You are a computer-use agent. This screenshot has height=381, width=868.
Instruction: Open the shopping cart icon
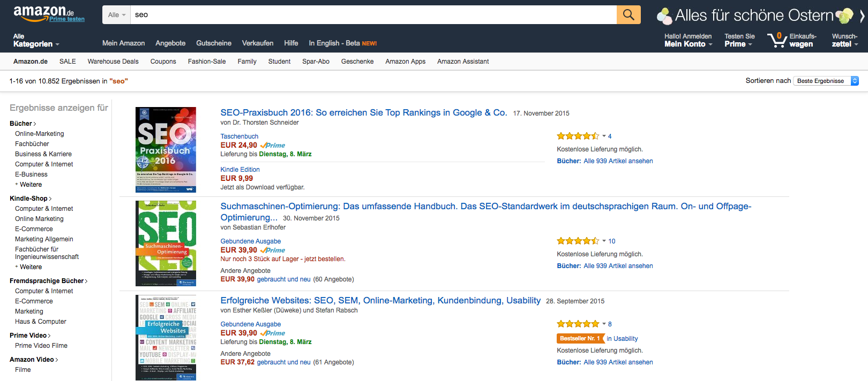pos(777,40)
